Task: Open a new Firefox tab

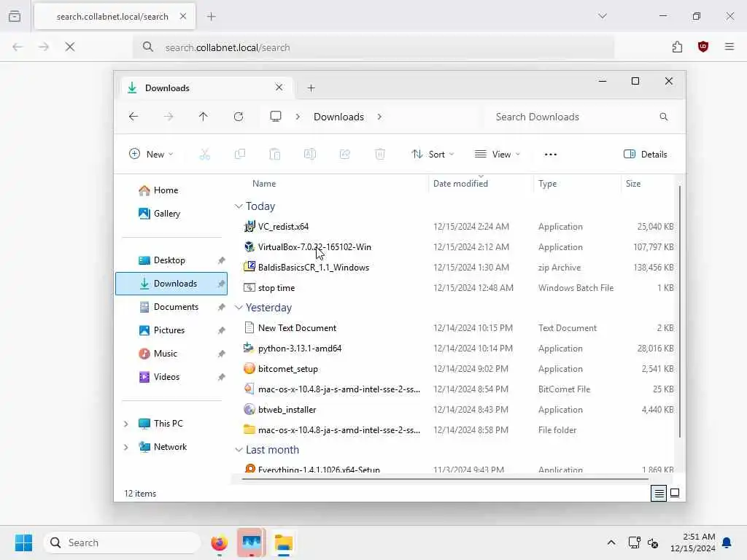Action: point(212,17)
